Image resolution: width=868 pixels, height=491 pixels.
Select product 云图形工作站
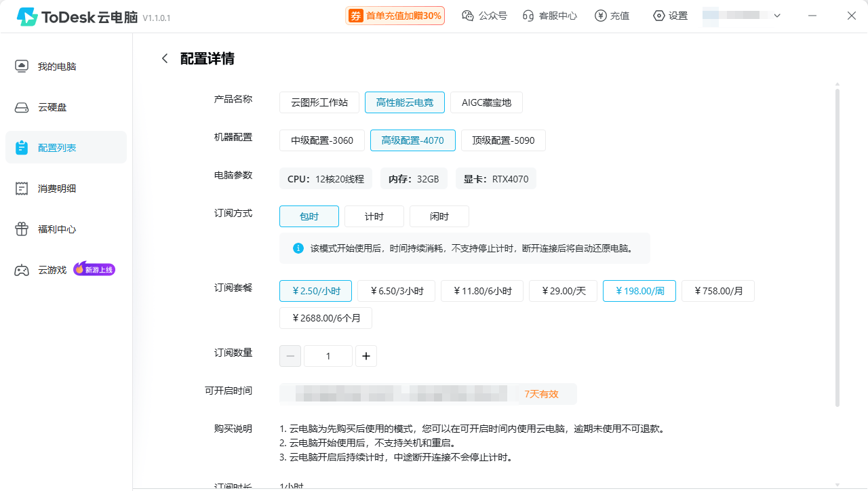319,102
